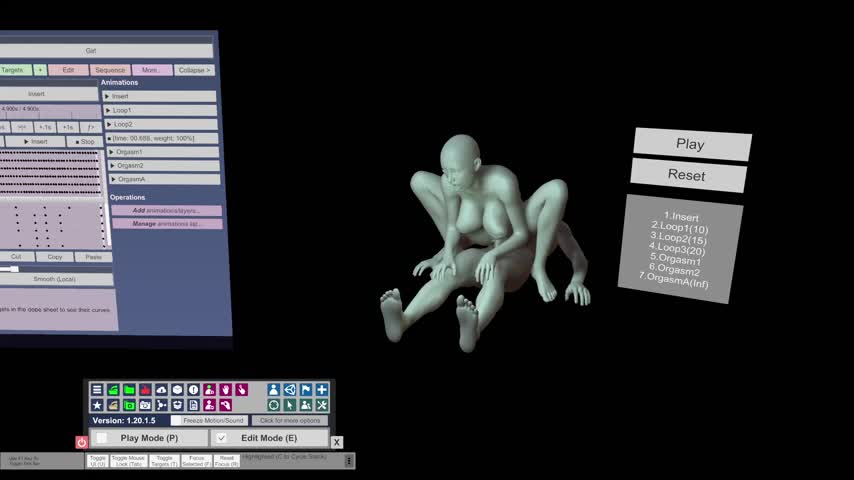Expand the Loop2 animation entry
The width and height of the screenshot is (854, 480).
(x=161, y=124)
